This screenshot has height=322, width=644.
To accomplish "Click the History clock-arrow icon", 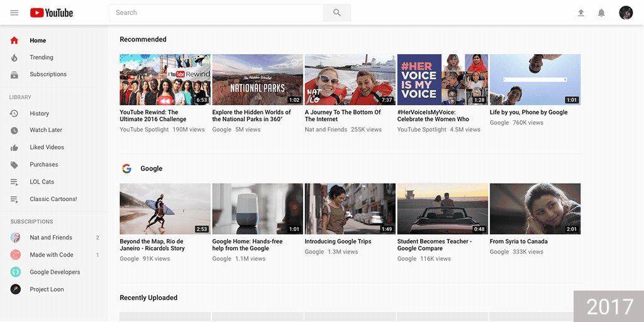I will click(x=14, y=113).
